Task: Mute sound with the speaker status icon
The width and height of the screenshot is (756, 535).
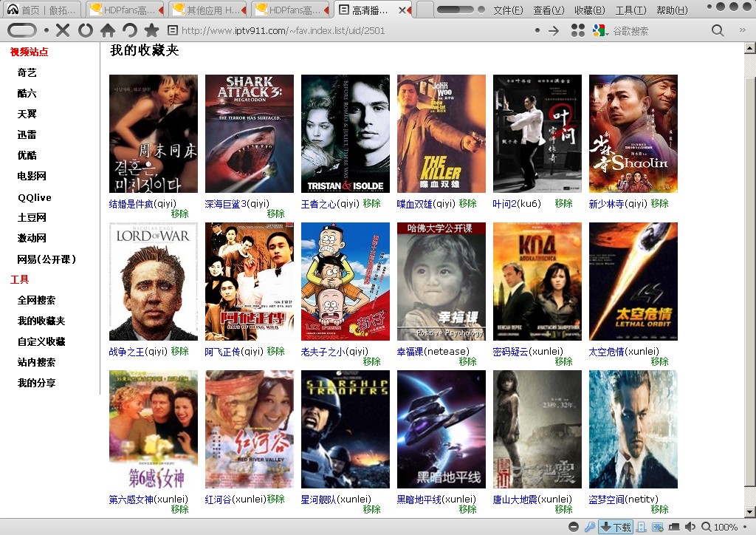Action: [690, 527]
